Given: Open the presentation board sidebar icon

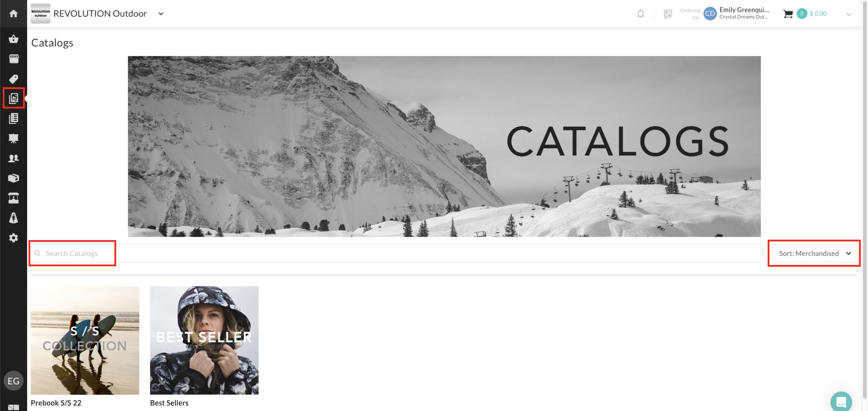Looking at the screenshot, I should point(14,138).
